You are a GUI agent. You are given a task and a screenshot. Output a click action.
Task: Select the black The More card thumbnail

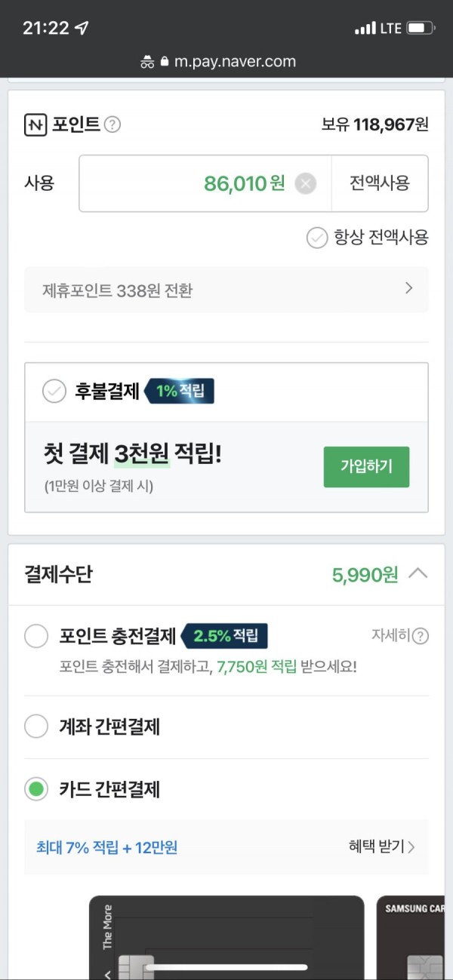tap(226, 938)
